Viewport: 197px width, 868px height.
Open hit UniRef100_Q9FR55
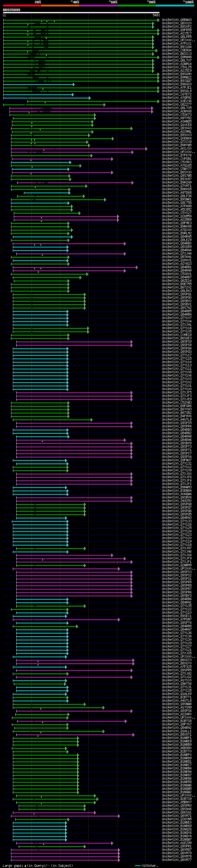click(x=177, y=30)
